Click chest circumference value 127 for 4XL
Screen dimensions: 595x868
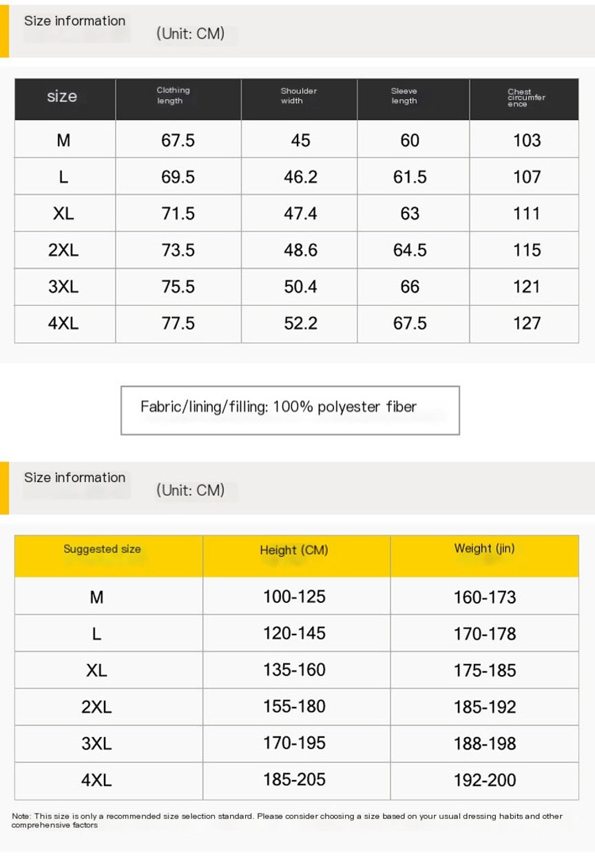(527, 323)
